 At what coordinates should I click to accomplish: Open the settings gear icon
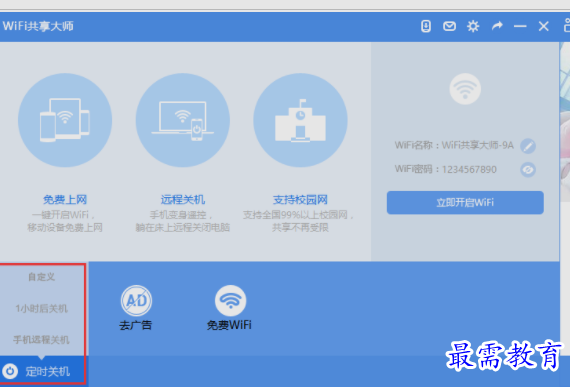(473, 26)
